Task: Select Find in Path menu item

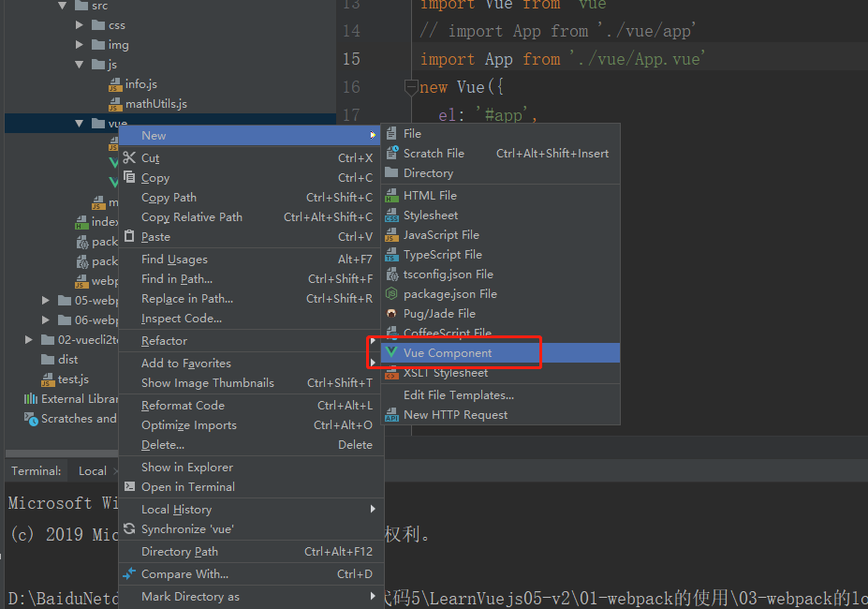Action: coord(250,278)
